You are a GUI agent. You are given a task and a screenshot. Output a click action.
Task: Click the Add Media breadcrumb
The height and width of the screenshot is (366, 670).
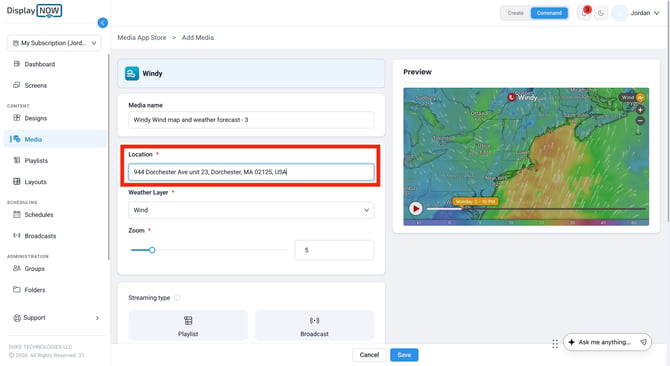pos(198,38)
